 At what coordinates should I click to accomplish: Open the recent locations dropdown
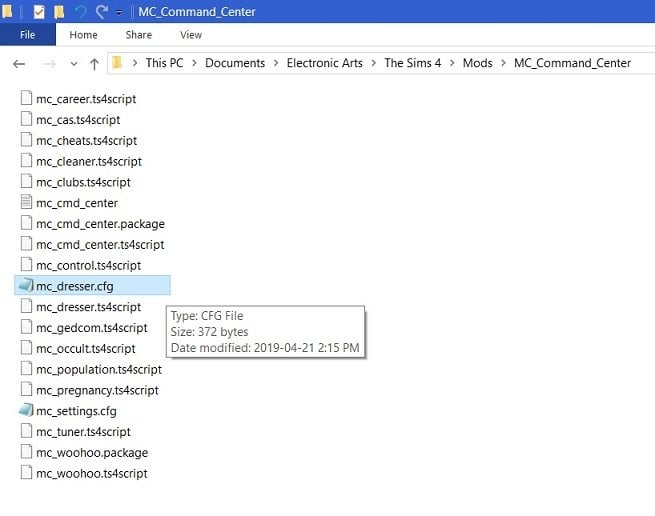tap(74, 64)
